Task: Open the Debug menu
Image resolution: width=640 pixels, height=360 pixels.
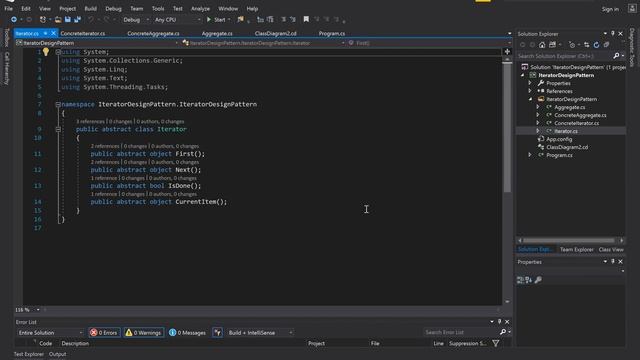Action: coord(113,9)
